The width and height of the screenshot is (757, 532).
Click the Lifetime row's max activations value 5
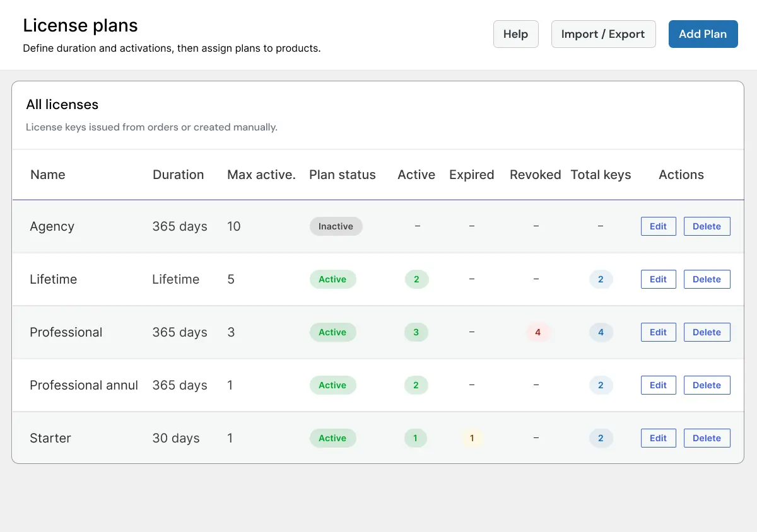[231, 279]
